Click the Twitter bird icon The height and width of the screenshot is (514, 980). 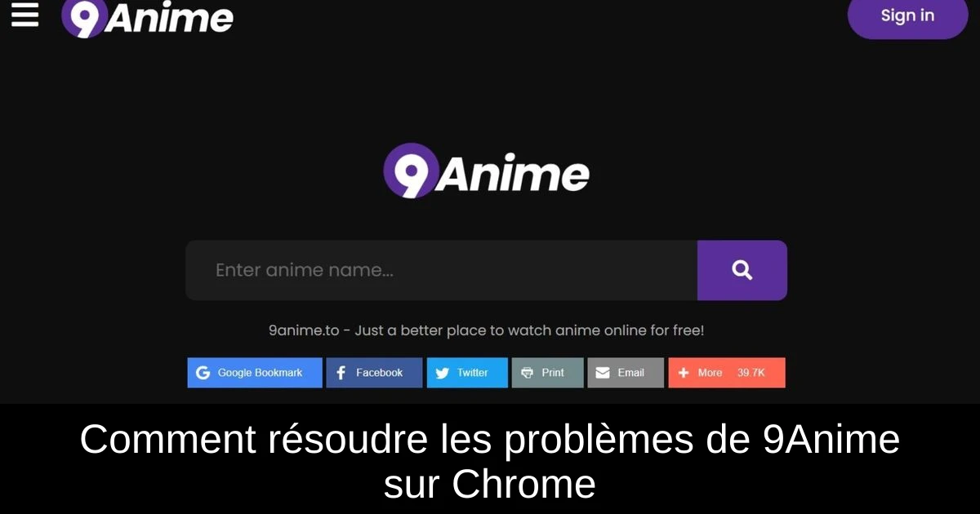click(442, 373)
